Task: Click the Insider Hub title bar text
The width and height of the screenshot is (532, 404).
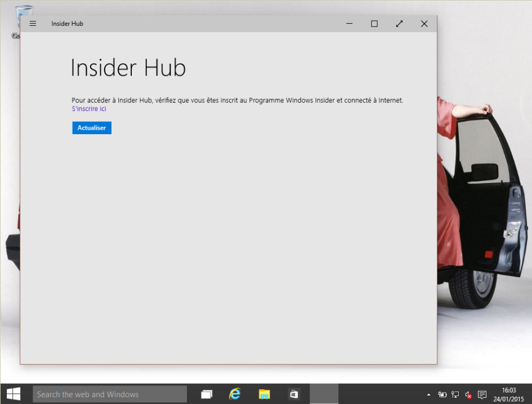Action: [x=67, y=24]
